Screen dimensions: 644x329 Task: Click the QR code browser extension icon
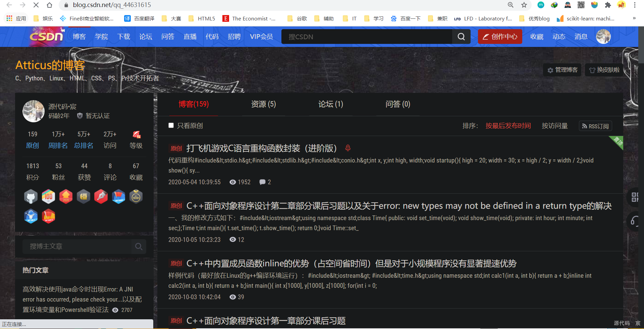pyautogui.click(x=581, y=5)
